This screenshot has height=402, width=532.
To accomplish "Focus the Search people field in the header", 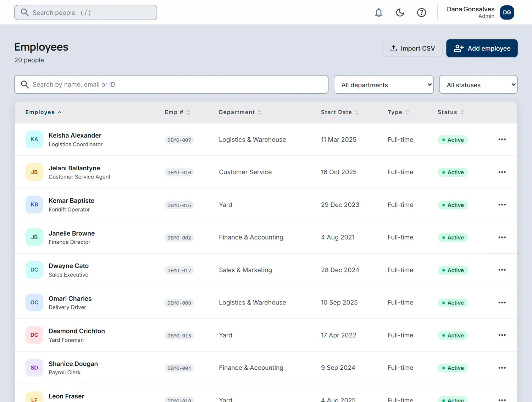I will [x=85, y=12].
